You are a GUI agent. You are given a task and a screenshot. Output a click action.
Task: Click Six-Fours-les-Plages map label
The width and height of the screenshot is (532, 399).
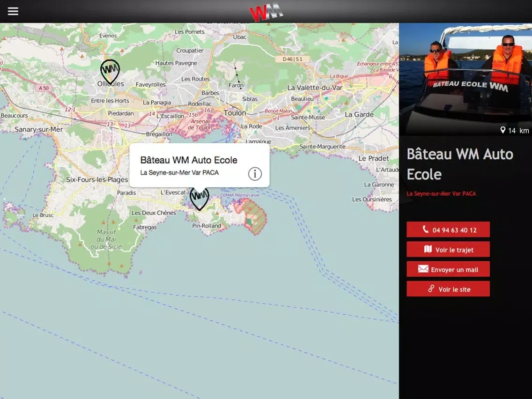click(x=97, y=179)
